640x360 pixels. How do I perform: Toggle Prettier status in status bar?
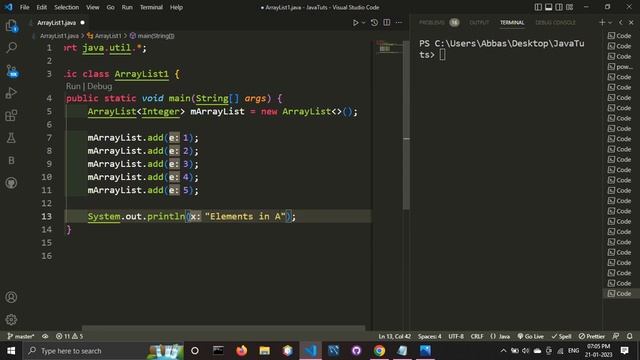point(591,336)
